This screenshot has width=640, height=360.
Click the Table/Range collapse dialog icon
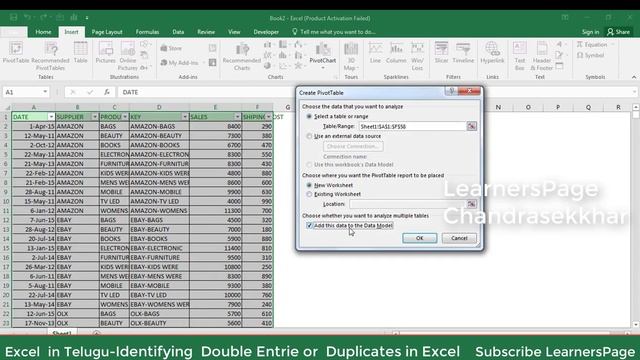click(x=471, y=127)
